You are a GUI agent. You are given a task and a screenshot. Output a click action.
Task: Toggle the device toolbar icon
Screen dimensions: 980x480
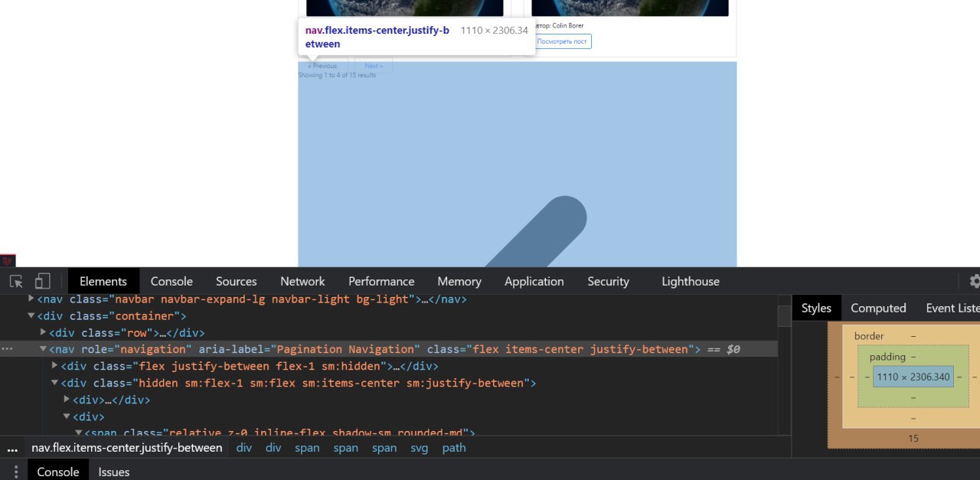pos(43,281)
